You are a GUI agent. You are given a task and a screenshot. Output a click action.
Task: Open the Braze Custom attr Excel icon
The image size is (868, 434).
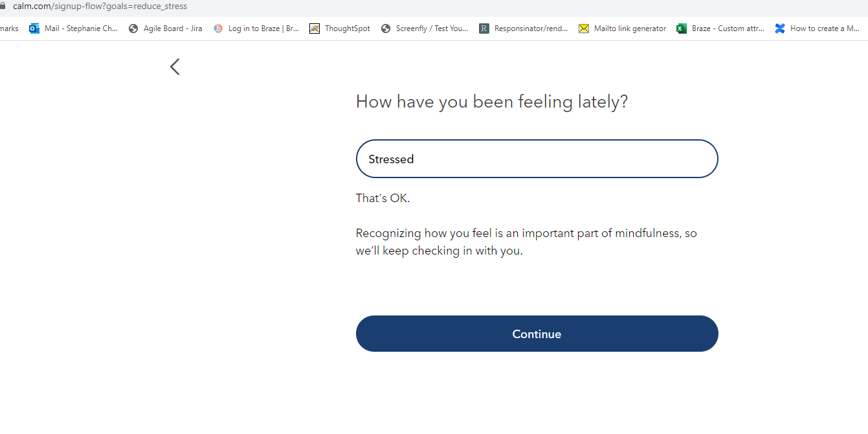tap(682, 29)
